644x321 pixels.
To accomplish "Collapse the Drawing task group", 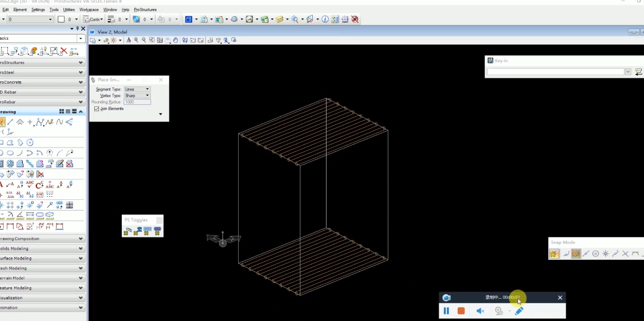I will tap(81, 112).
